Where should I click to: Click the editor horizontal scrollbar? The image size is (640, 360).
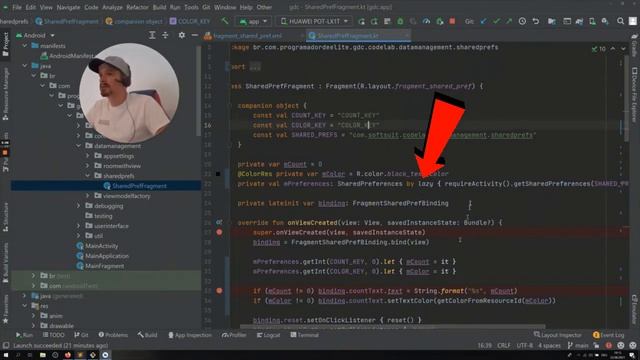[x=392, y=327]
